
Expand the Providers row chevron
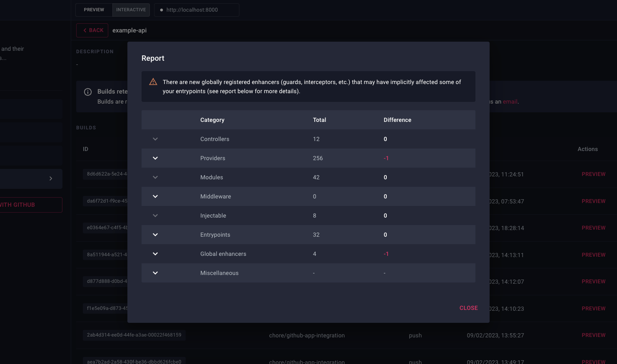[155, 158]
